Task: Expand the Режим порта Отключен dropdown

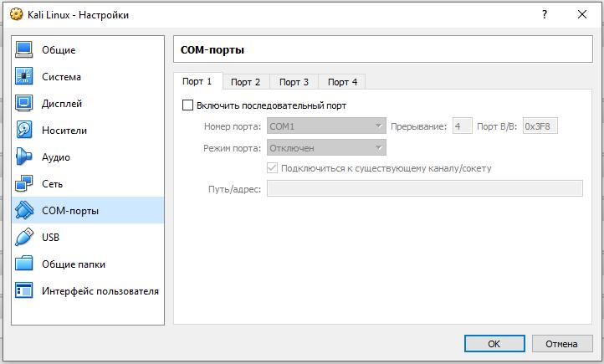Action: click(x=326, y=148)
